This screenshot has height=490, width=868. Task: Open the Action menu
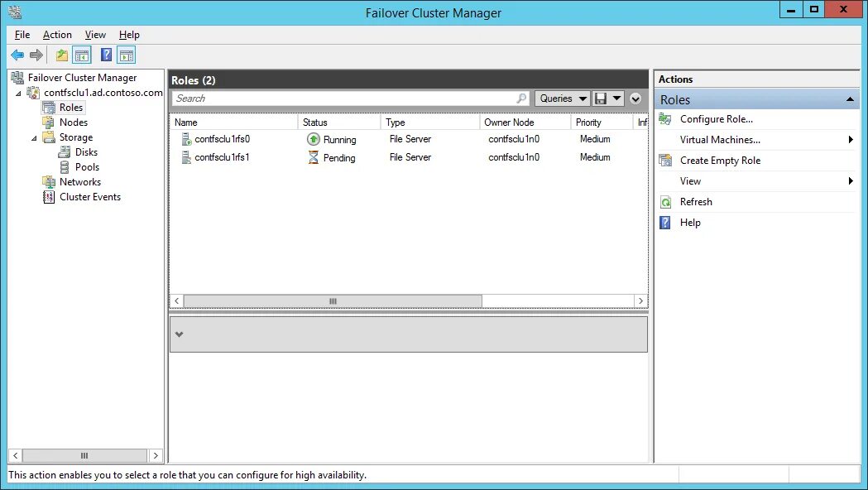(57, 34)
